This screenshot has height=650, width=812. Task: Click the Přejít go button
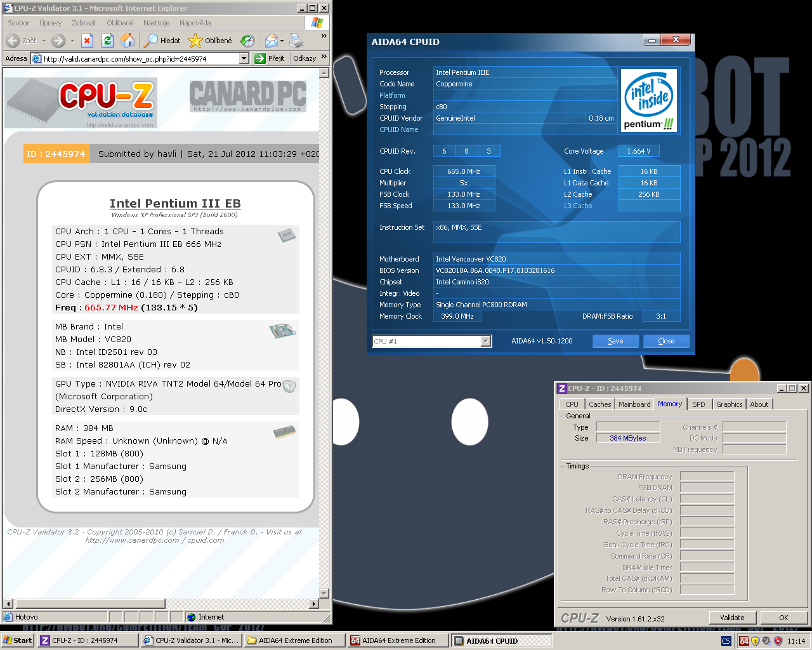click(x=269, y=58)
